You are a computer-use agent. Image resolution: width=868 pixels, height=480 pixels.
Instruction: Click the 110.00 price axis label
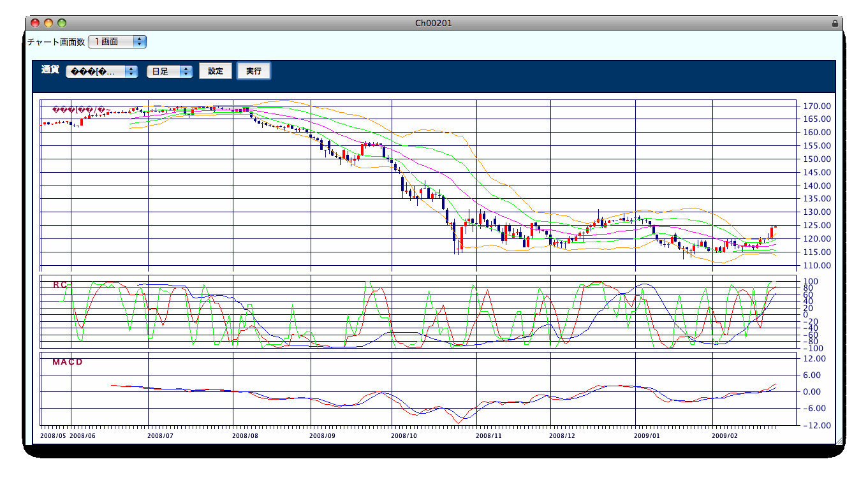pyautogui.click(x=816, y=265)
